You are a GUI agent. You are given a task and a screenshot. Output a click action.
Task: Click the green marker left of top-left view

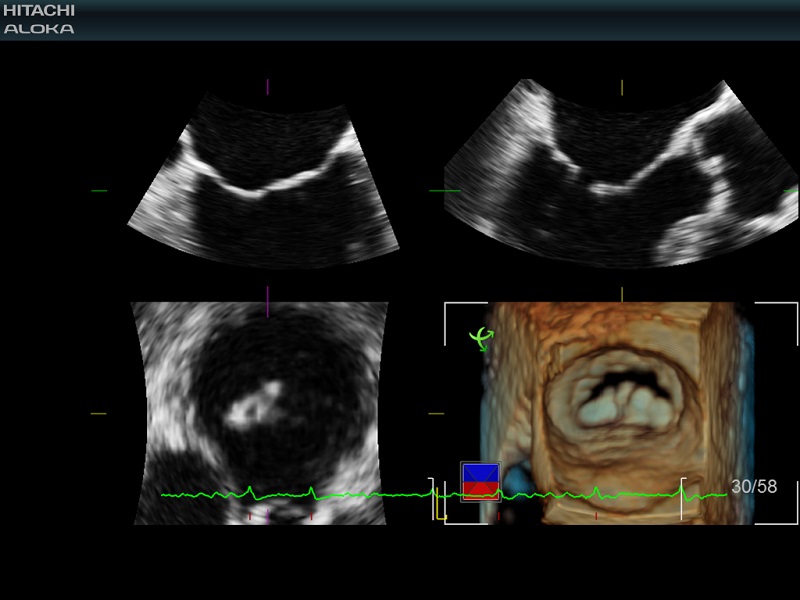[98, 190]
